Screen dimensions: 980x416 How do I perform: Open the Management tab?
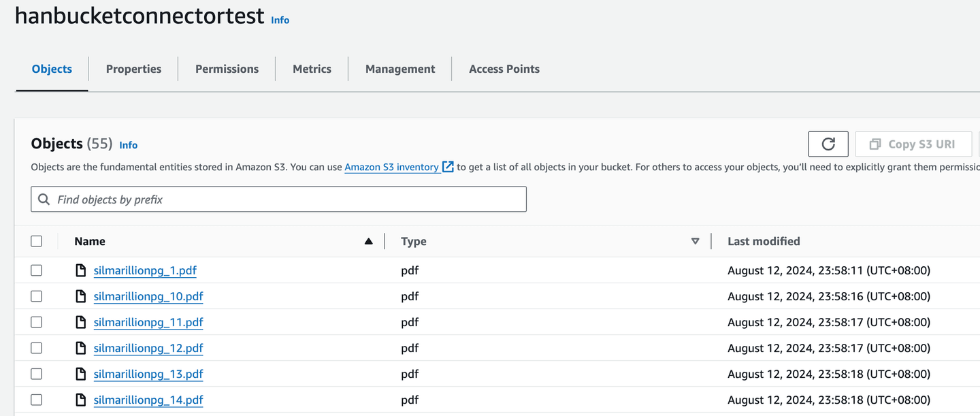(x=400, y=69)
